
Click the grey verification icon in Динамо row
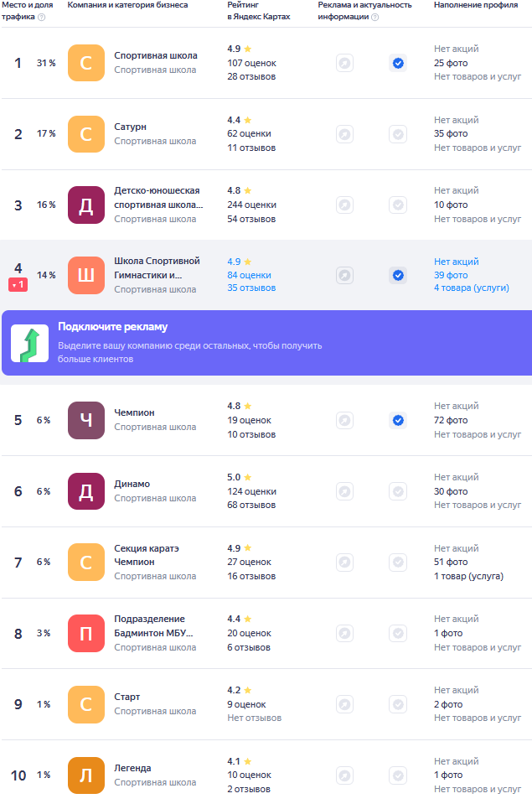click(398, 491)
